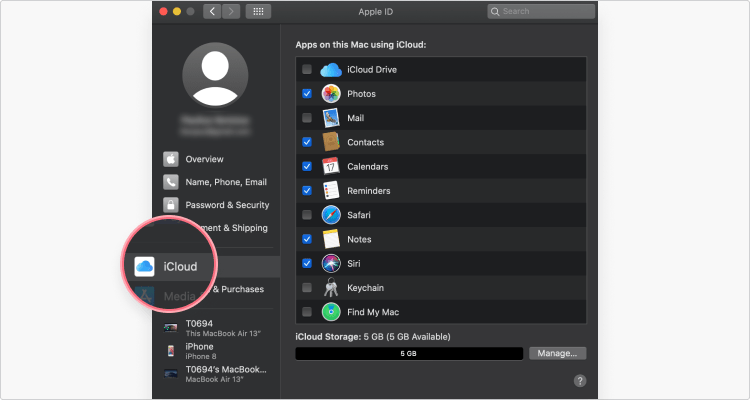
Task: Go forward with the right arrow button
Action: click(x=231, y=11)
